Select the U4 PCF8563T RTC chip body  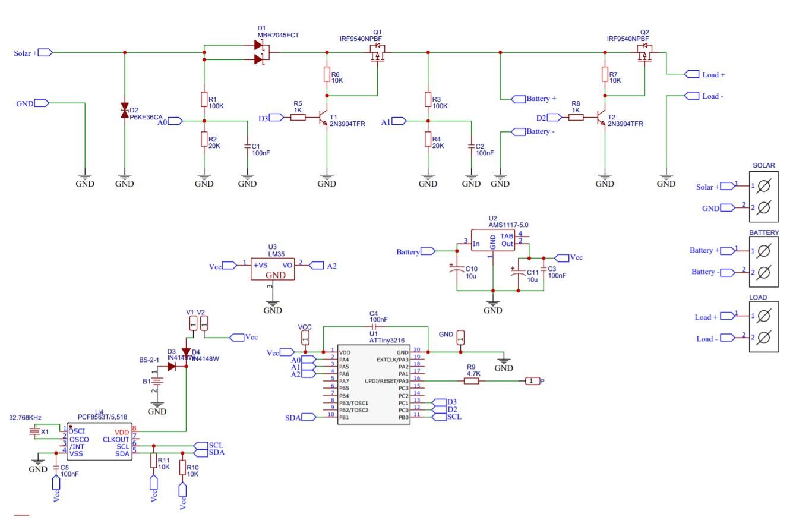point(99,442)
